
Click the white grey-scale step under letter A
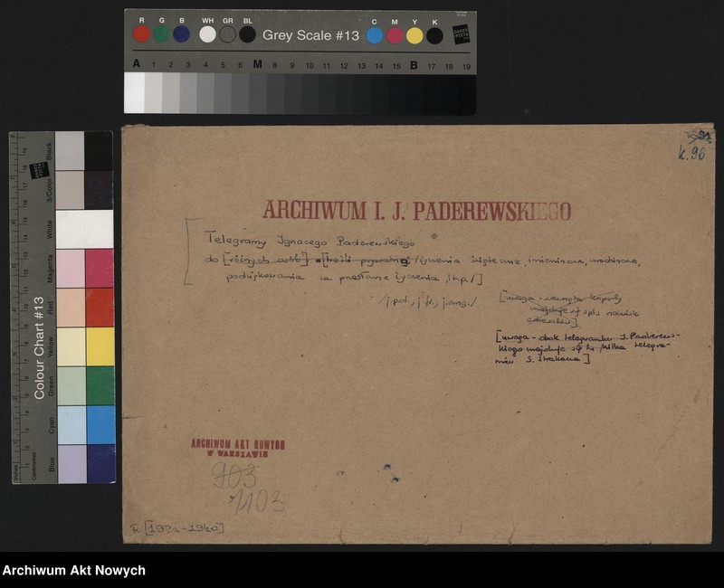(x=134, y=93)
